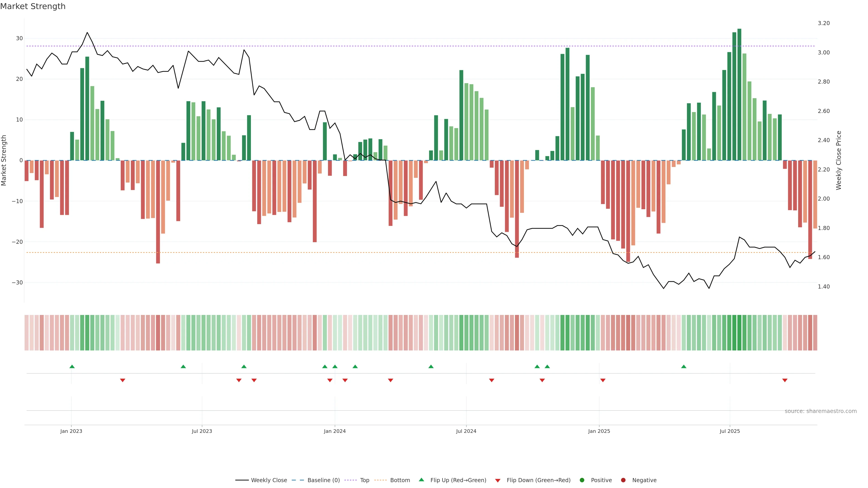The image size is (868, 488).
Task: Click the Weekly Close Price axis title
Action: pos(839,160)
